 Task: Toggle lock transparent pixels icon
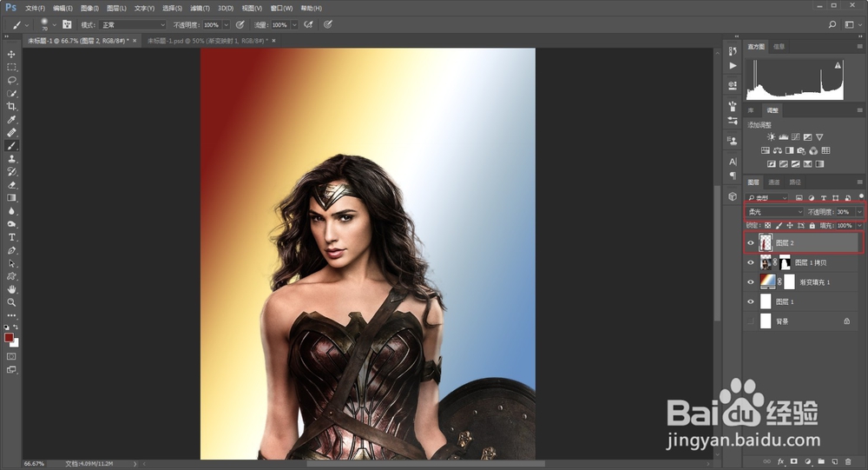[768, 226]
